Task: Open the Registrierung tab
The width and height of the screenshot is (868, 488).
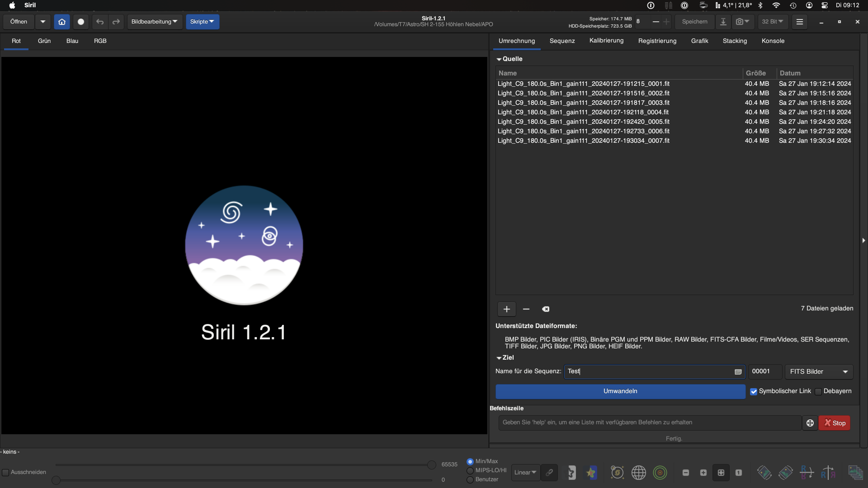Action: tap(657, 41)
